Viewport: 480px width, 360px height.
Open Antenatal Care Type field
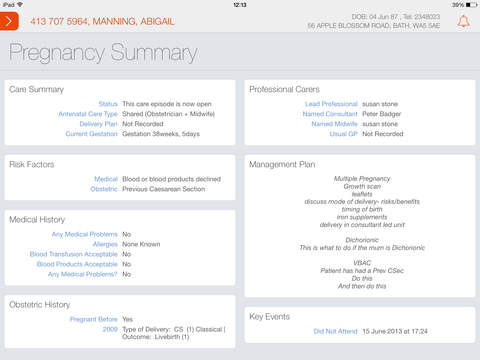(88, 114)
